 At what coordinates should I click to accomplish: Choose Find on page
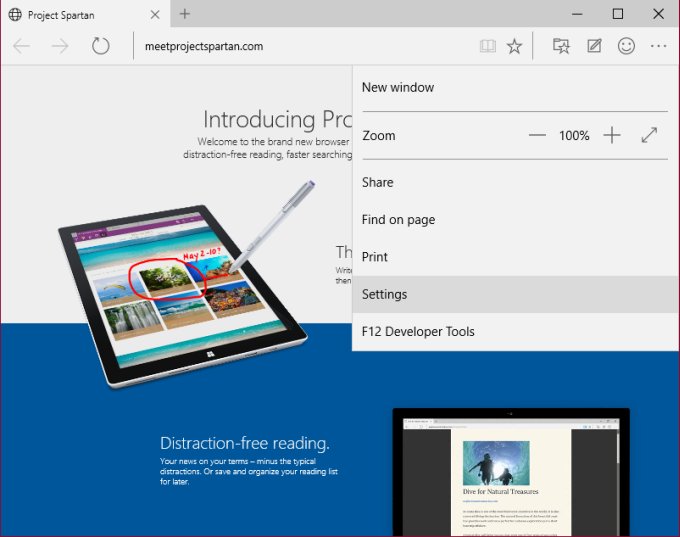515,219
